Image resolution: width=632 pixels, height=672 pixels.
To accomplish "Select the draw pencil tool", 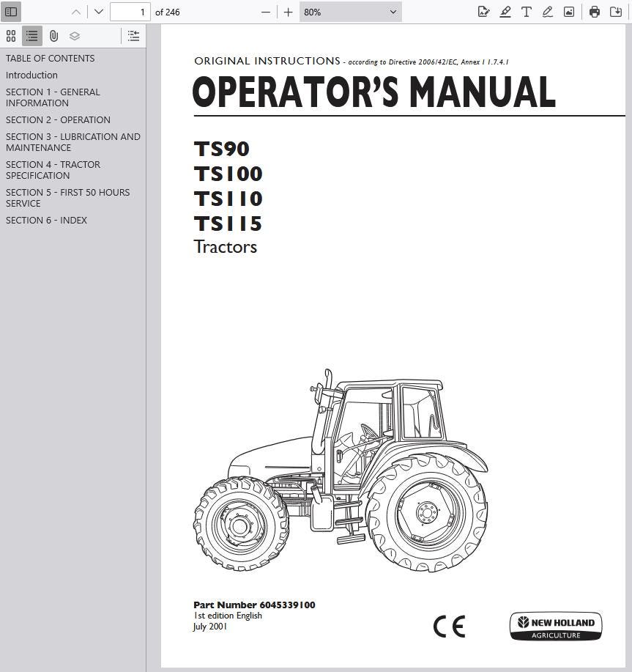I will click(x=548, y=12).
